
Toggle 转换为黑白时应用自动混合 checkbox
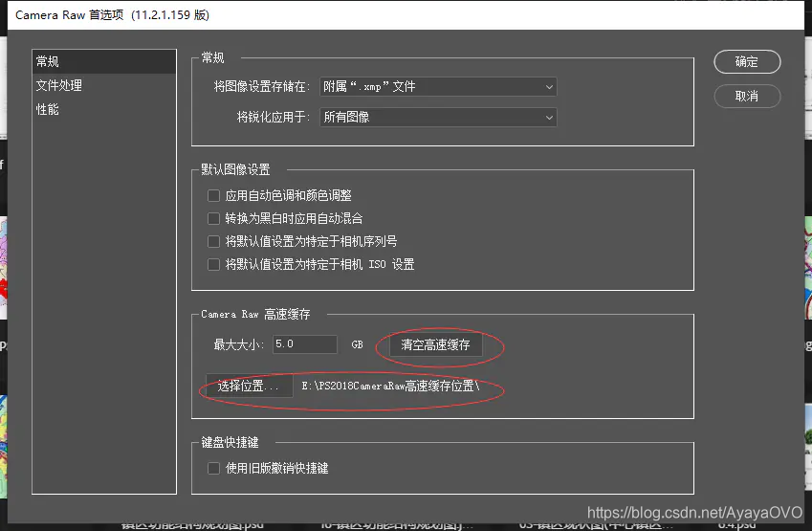(213, 218)
